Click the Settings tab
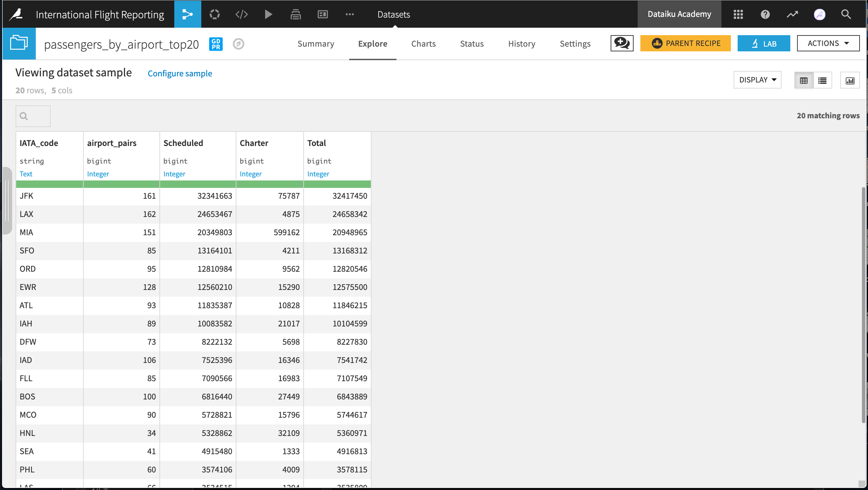868x490 pixels. pos(575,43)
